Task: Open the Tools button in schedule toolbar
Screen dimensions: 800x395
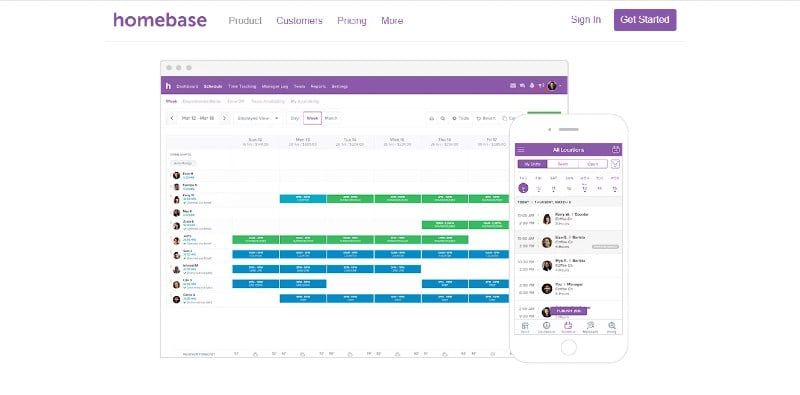Action: click(x=461, y=118)
